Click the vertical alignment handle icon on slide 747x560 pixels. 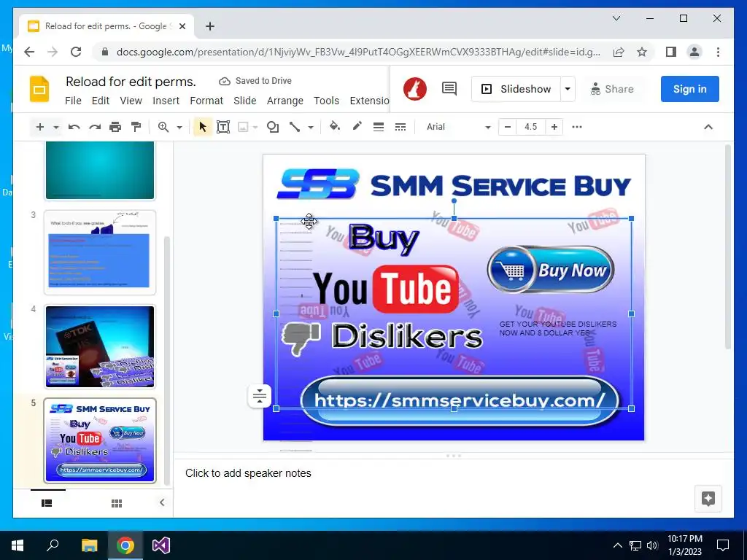tap(260, 396)
